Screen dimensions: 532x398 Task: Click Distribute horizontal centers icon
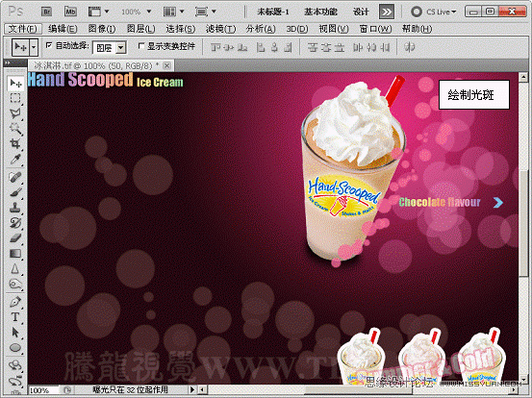371,47
